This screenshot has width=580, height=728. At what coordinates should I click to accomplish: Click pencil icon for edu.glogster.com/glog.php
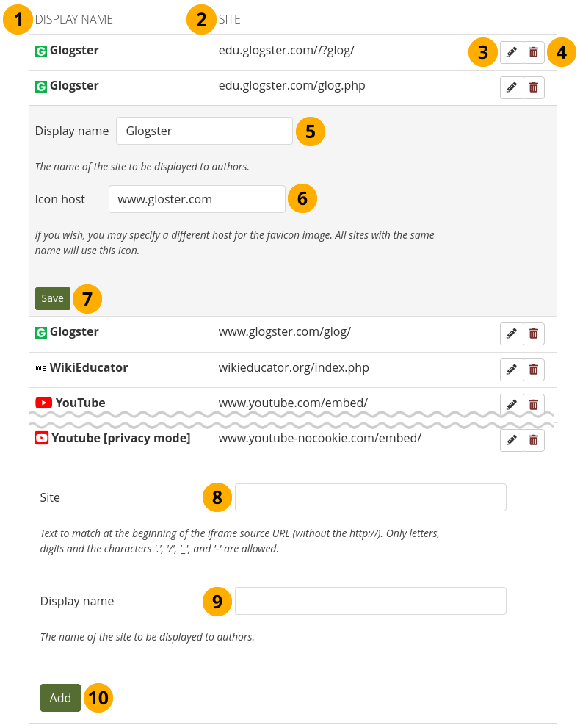coord(512,87)
